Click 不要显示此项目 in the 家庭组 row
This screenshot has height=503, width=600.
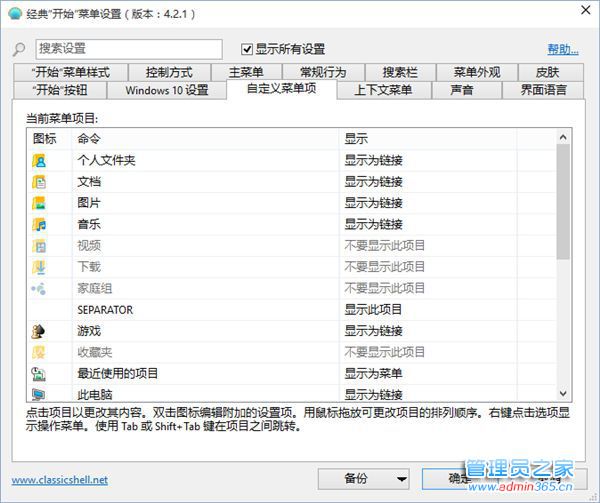tap(385, 288)
